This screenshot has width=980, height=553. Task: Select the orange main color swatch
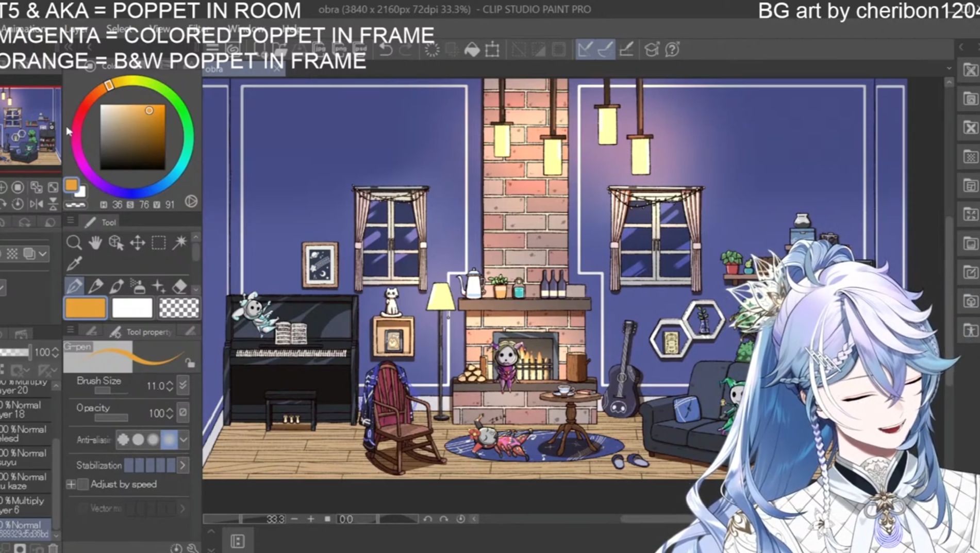pyautogui.click(x=86, y=308)
